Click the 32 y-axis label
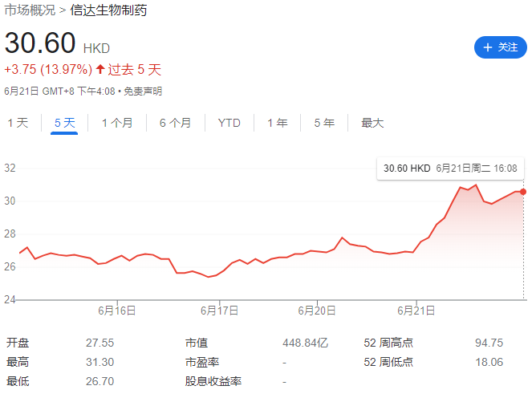 tap(10, 168)
